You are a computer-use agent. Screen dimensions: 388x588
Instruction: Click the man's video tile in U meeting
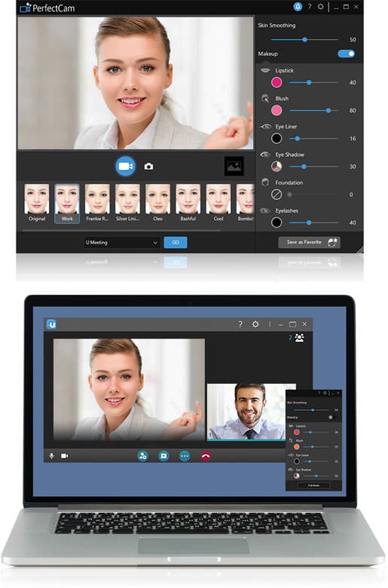point(247,411)
